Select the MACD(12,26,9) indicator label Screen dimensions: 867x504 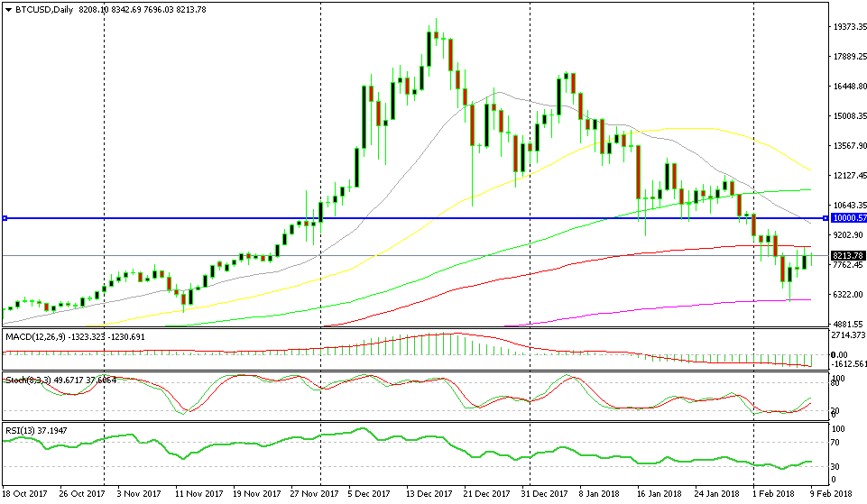35,336
